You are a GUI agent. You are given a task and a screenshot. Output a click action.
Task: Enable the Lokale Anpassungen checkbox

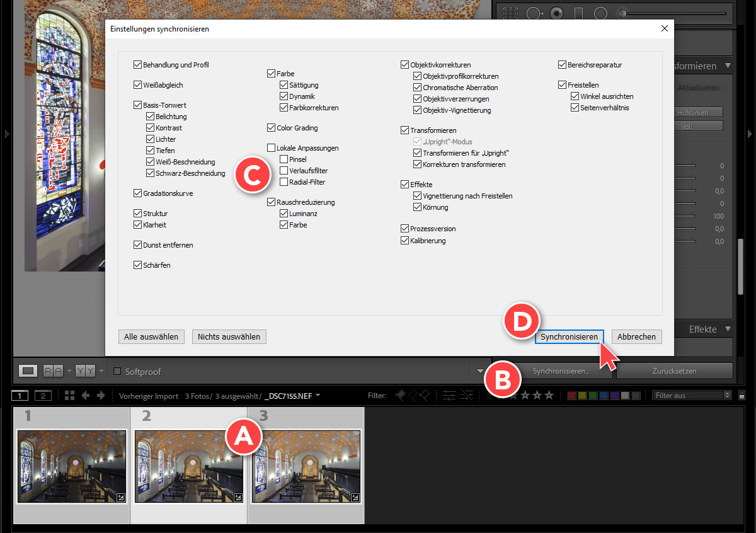(x=272, y=148)
